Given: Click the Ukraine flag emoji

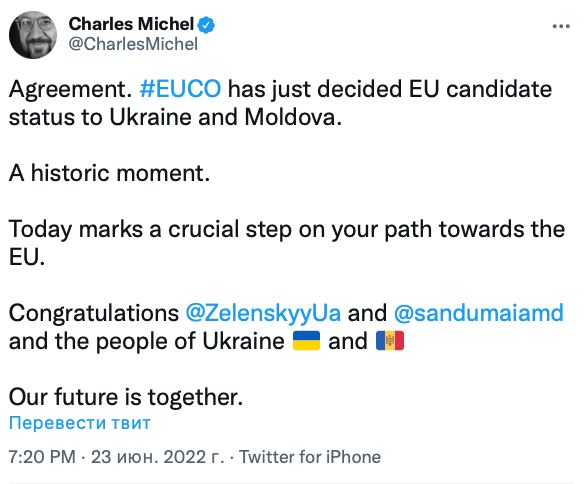Looking at the screenshot, I should (306, 340).
